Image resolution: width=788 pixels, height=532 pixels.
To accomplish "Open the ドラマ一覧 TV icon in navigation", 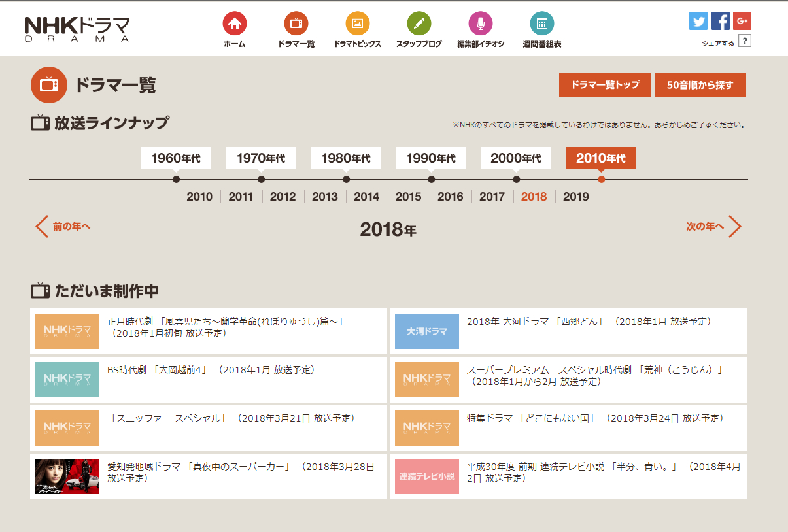I will 296,24.
